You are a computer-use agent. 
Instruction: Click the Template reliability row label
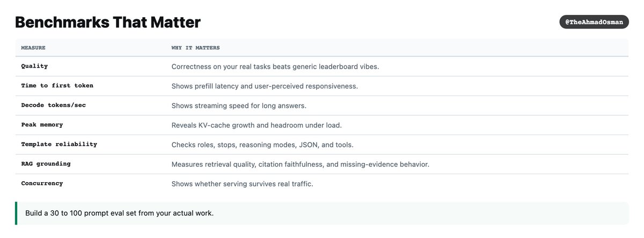pos(59,144)
